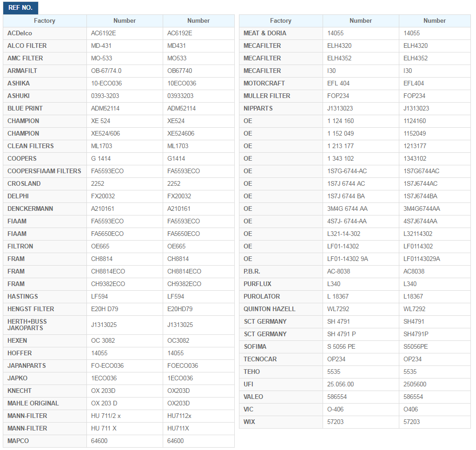Click the G 1414 COOPERS number

[x=101, y=159]
